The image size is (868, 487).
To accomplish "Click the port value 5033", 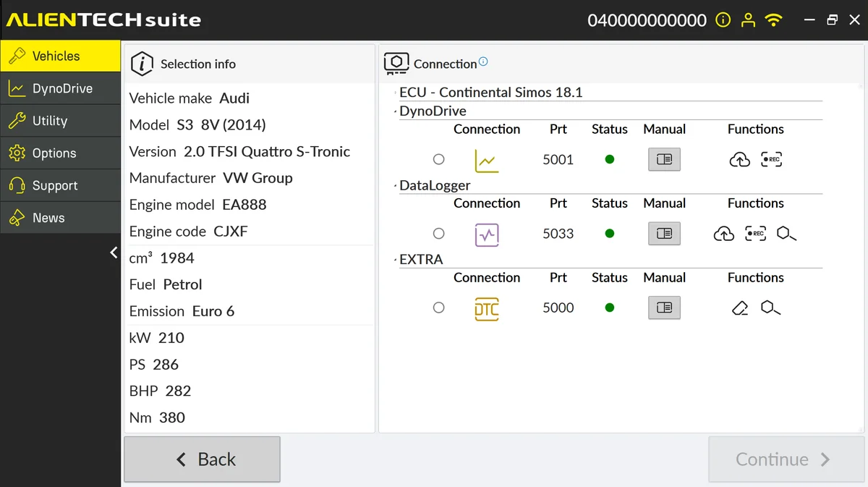I will tap(558, 234).
